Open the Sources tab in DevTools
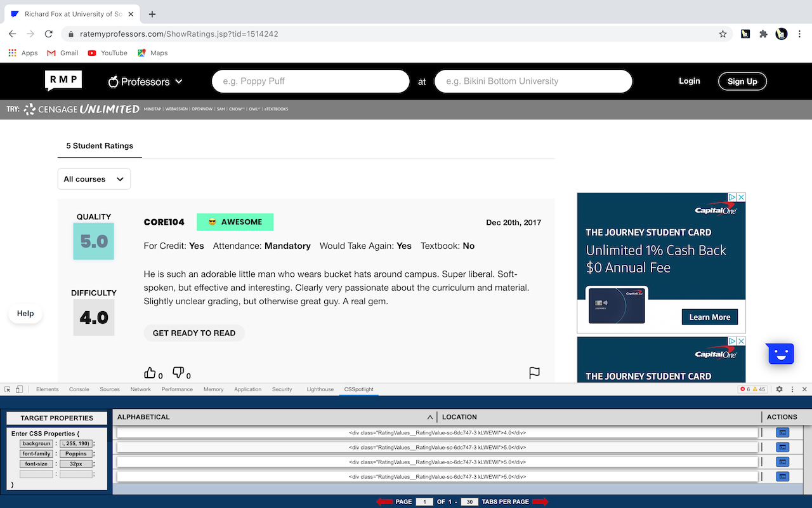 click(110, 389)
